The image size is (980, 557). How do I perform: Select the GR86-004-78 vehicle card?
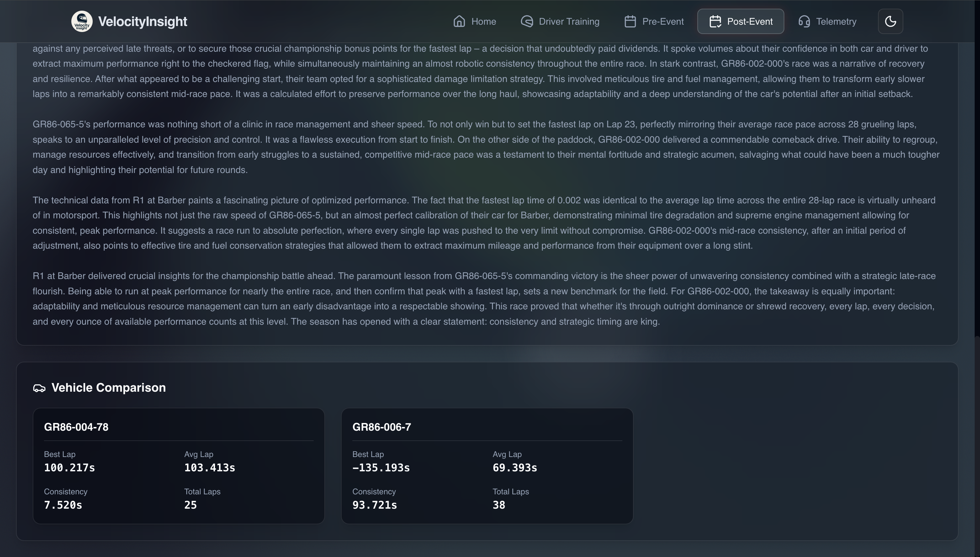[178, 466]
